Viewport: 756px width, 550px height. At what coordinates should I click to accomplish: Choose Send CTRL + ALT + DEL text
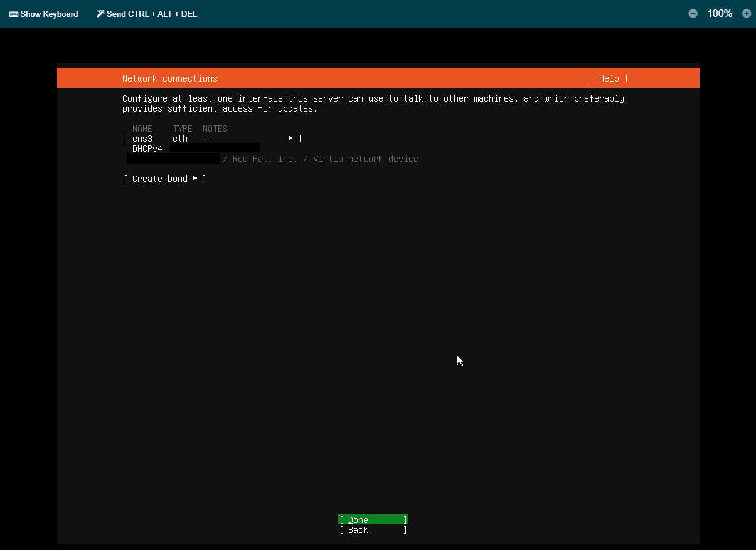coord(152,14)
